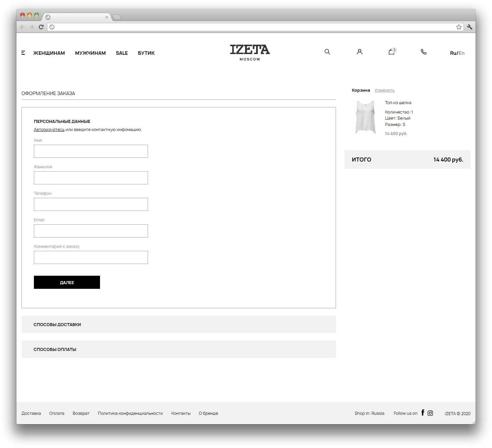Focus the Комментарий к заказу field
The image size is (492, 448).
pyautogui.click(x=91, y=258)
